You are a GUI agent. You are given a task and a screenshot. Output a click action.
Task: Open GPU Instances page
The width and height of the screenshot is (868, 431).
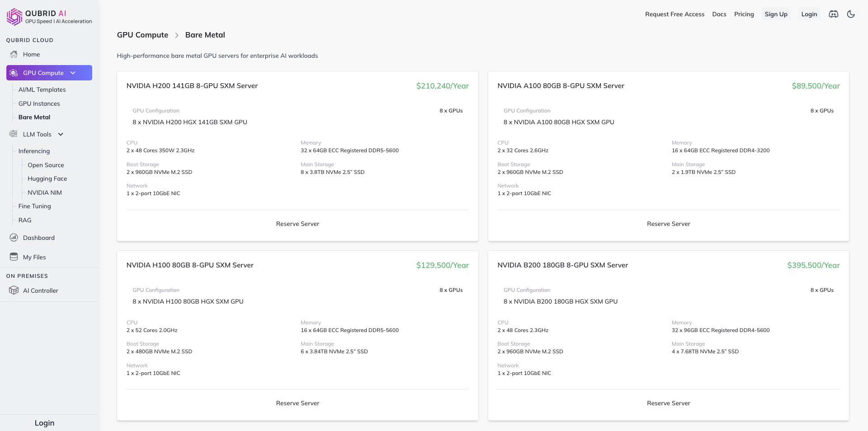pyautogui.click(x=39, y=103)
